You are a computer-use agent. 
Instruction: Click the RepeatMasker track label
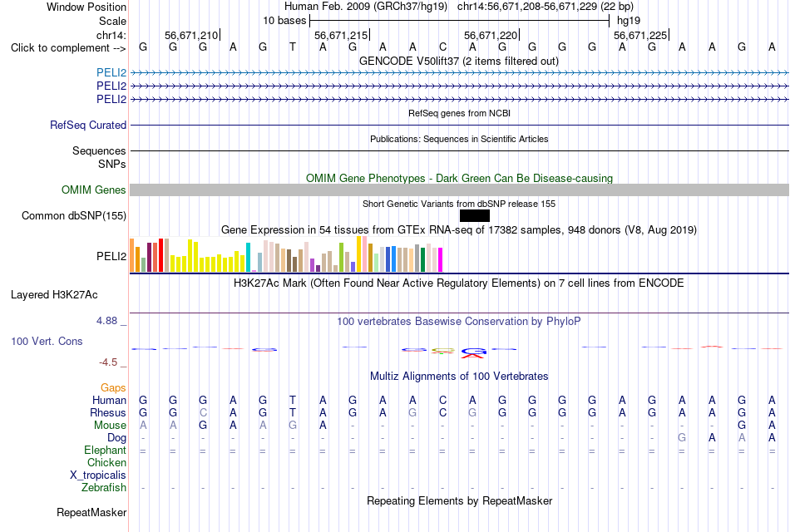tap(91, 512)
